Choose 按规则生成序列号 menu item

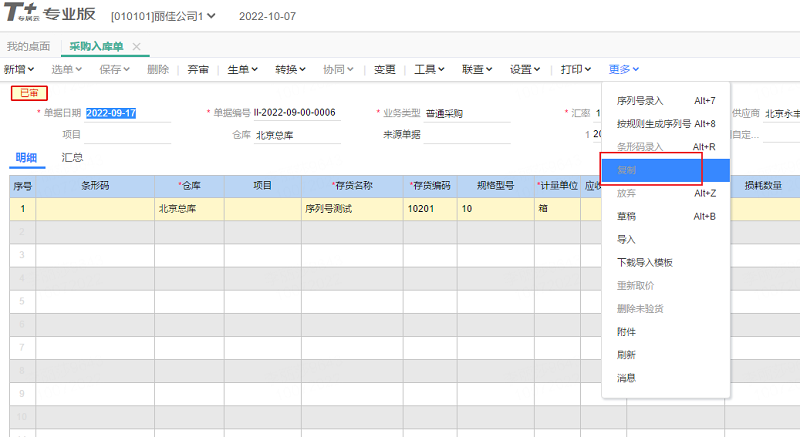click(x=653, y=124)
